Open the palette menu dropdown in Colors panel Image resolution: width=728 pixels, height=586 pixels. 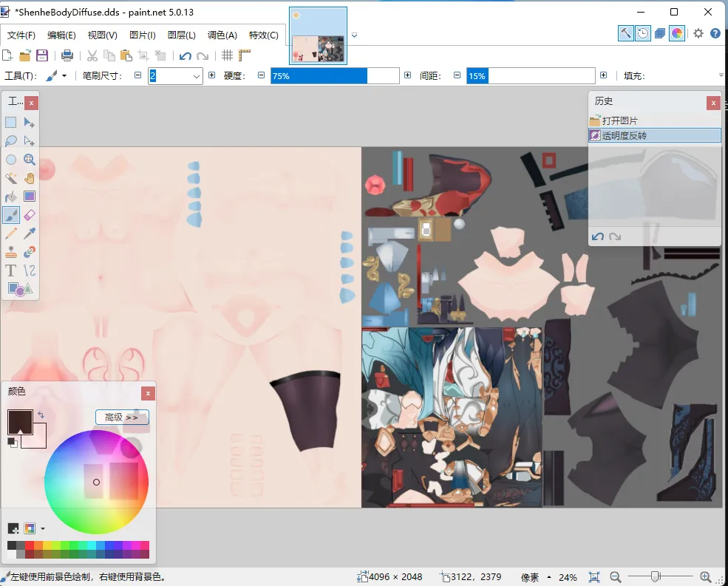click(x=43, y=528)
